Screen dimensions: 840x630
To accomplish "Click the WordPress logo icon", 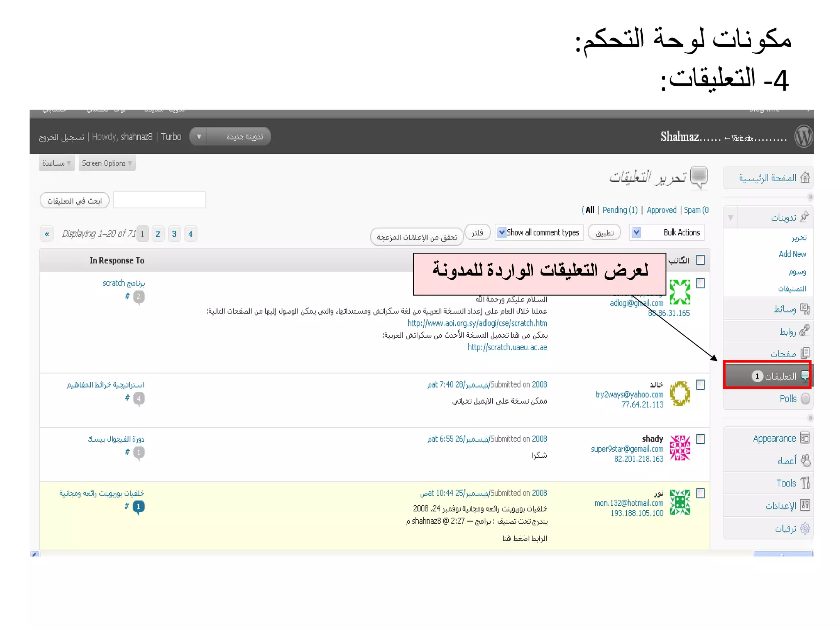I will 803,137.
